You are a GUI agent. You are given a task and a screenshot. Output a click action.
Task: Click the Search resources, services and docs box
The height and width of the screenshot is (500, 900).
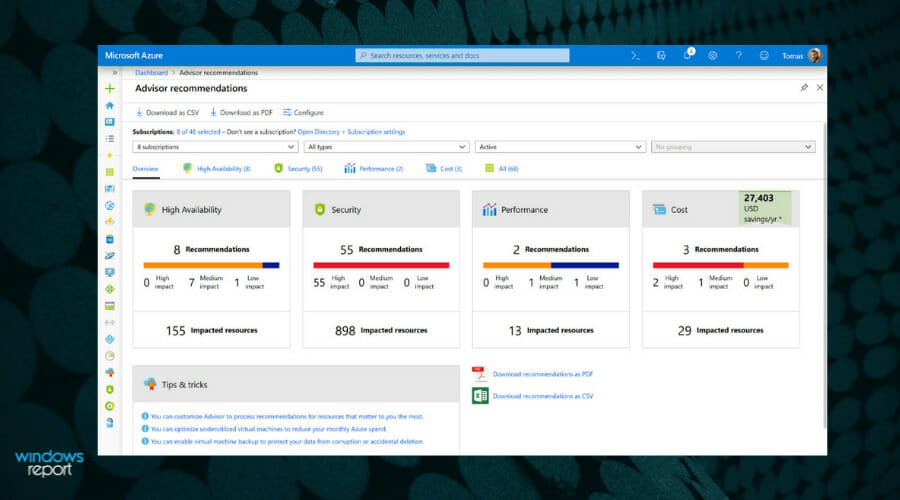[x=462, y=55]
